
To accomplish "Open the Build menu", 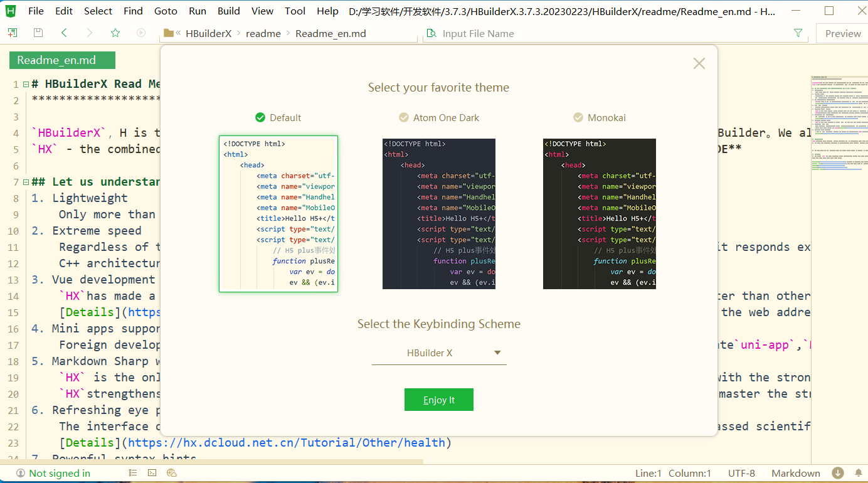I will pos(229,11).
